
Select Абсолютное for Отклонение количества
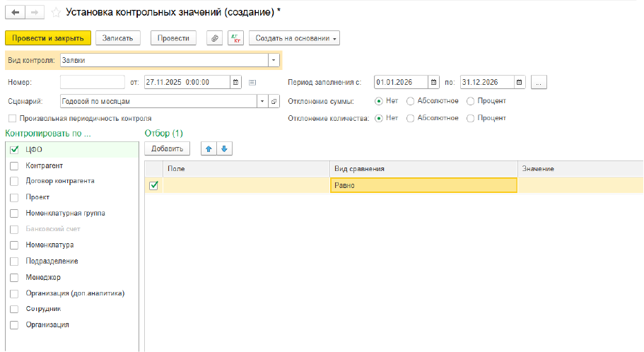(x=410, y=118)
